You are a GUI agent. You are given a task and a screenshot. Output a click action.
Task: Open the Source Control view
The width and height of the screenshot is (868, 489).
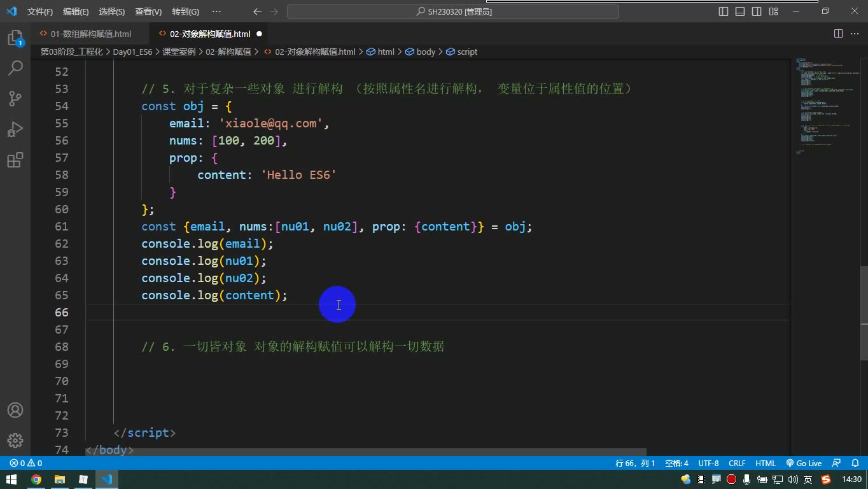click(15, 99)
